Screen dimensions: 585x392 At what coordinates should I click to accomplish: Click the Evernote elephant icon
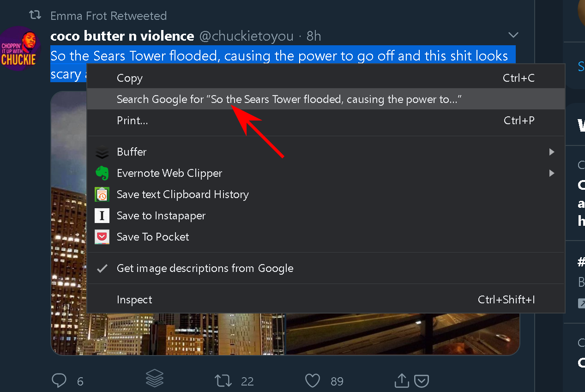(x=102, y=173)
